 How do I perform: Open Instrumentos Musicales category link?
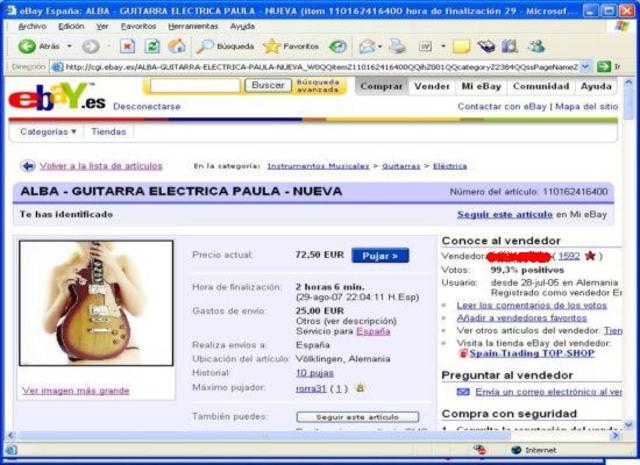click(x=318, y=166)
